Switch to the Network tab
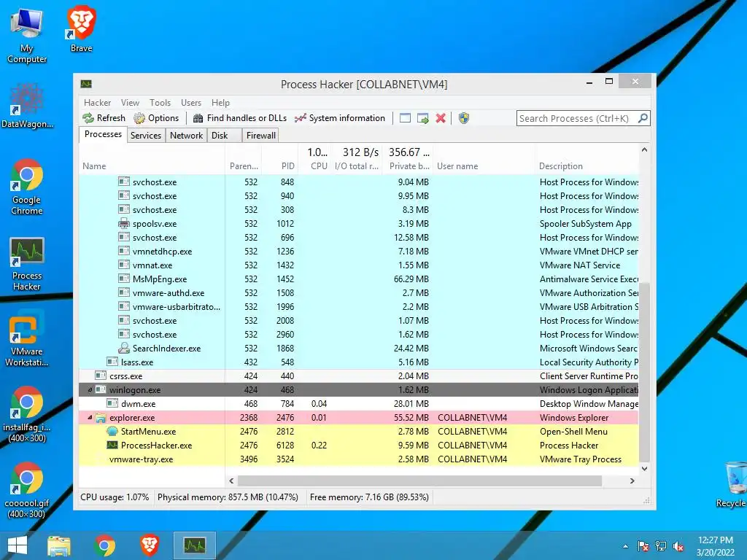 click(x=186, y=135)
